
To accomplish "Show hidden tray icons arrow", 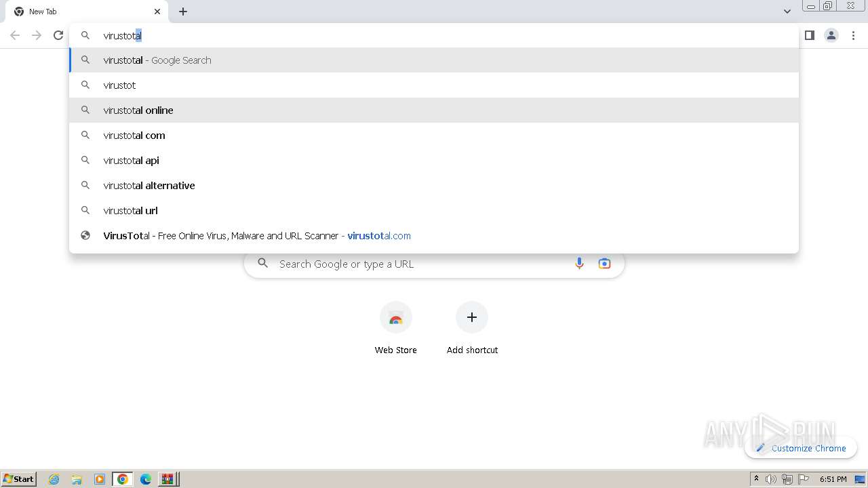I will pyautogui.click(x=756, y=479).
